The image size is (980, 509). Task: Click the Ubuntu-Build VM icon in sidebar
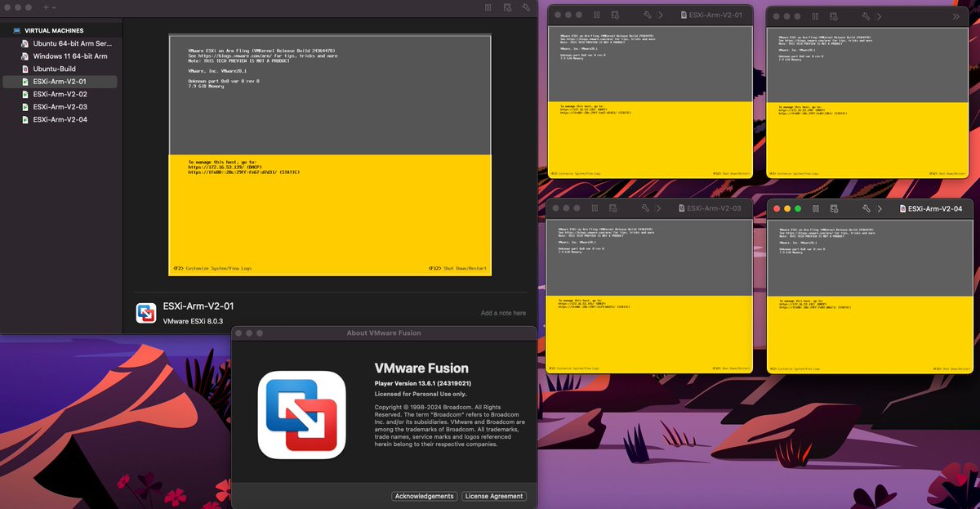tap(25, 69)
